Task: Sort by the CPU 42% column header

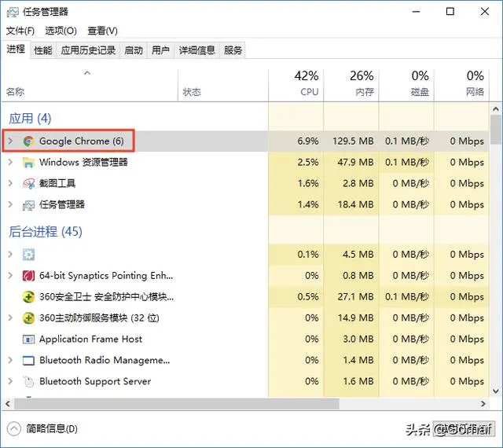Action: [x=296, y=85]
